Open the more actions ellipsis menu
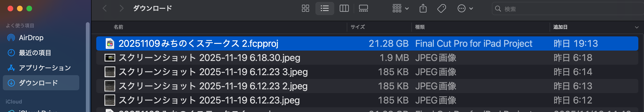The height and width of the screenshot is (112, 644). click(x=465, y=9)
